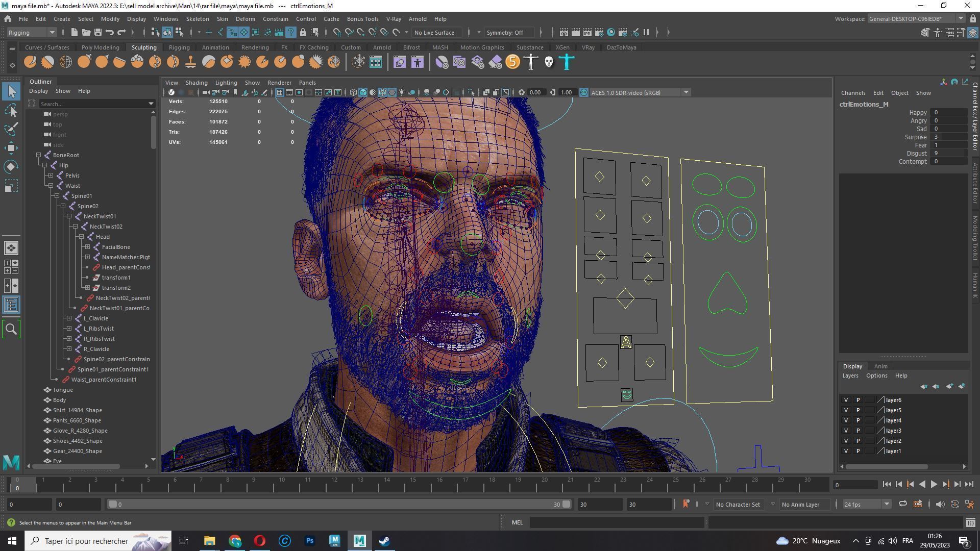Viewport: 980px width, 551px height.
Task: Click the Play forwards button
Action: tap(934, 485)
